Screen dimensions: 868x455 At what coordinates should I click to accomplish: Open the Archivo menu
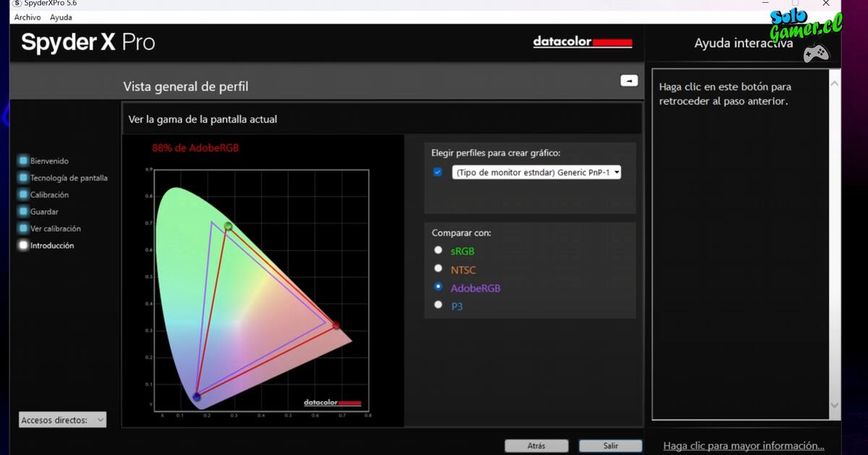pyautogui.click(x=27, y=17)
